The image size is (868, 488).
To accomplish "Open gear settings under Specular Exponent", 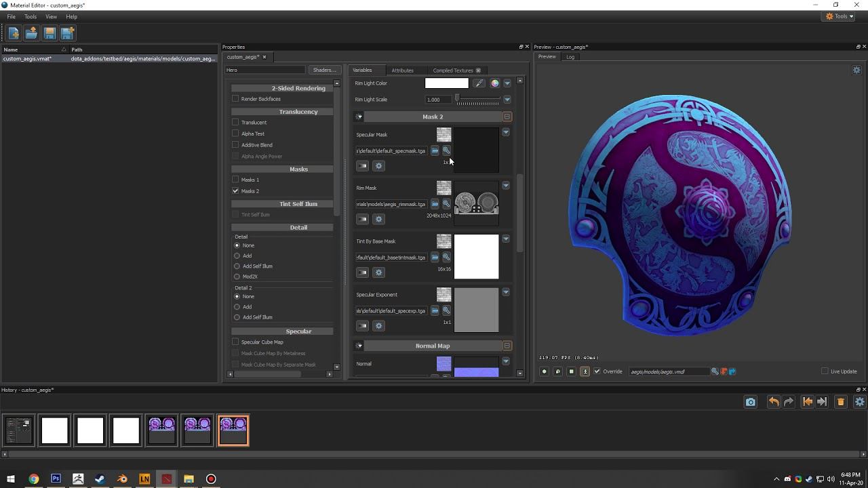I will 379,326.
